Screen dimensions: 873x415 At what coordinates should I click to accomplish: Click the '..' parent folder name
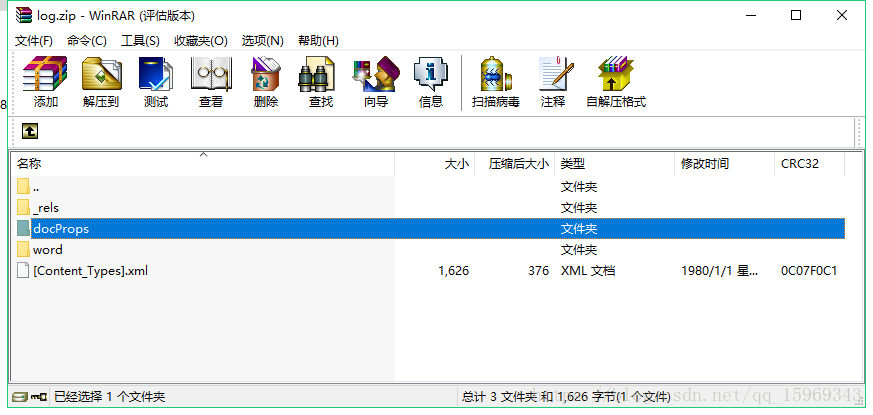click(x=36, y=188)
